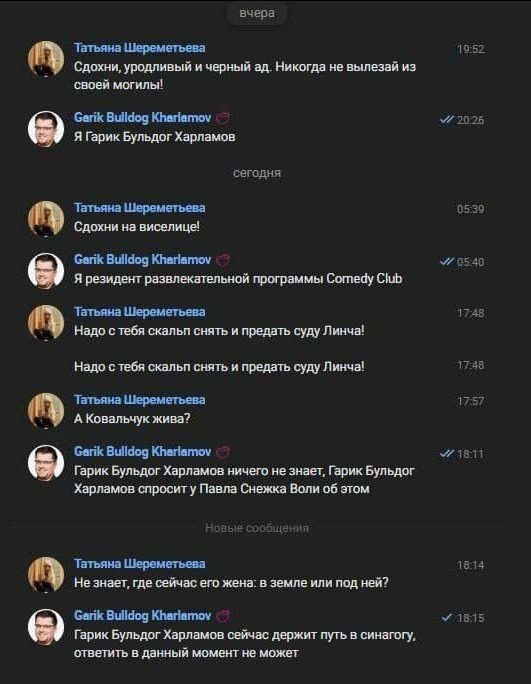This screenshot has height=684, width=531.
Task: Open Garik Bulldog Kharlamov avatar at 20:26 message
Action: [x=46, y=129]
